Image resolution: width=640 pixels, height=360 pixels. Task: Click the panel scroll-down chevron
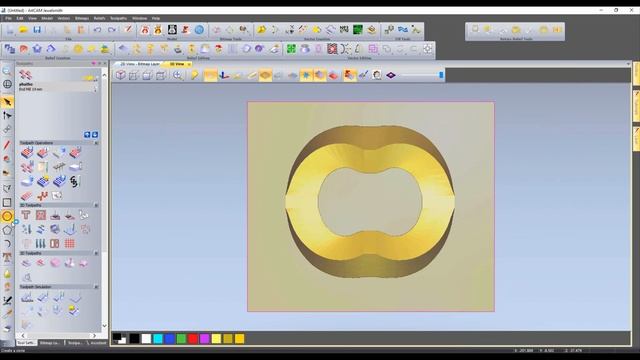coord(104,326)
